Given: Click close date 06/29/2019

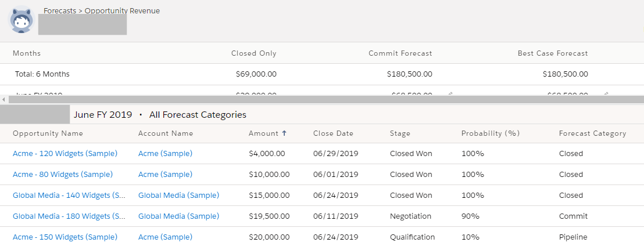Looking at the screenshot, I should tap(335, 153).
